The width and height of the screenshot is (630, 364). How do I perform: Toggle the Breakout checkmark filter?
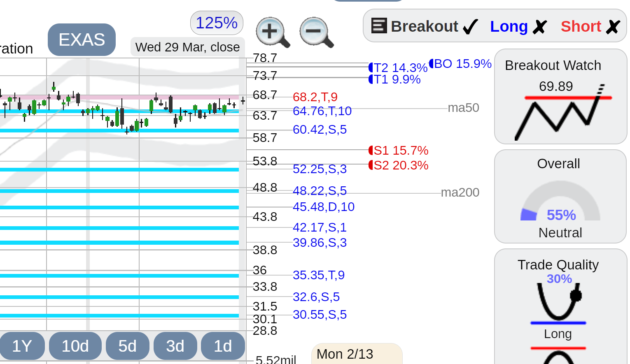point(471,27)
